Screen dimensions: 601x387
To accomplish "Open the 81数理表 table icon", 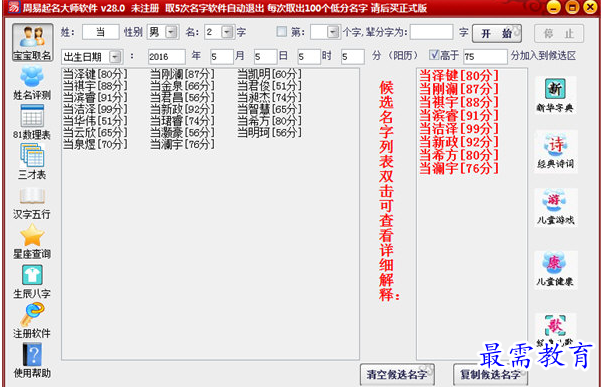I will pos(32,122).
